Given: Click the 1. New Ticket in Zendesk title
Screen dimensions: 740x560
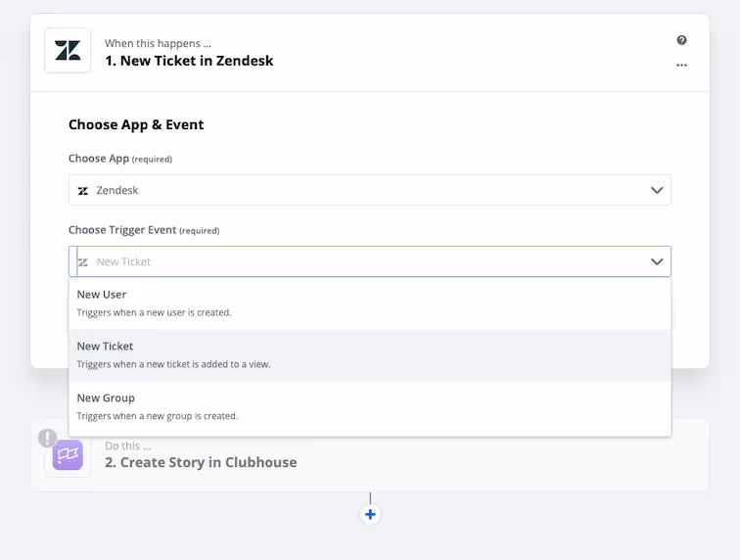Looking at the screenshot, I should click(x=189, y=61).
